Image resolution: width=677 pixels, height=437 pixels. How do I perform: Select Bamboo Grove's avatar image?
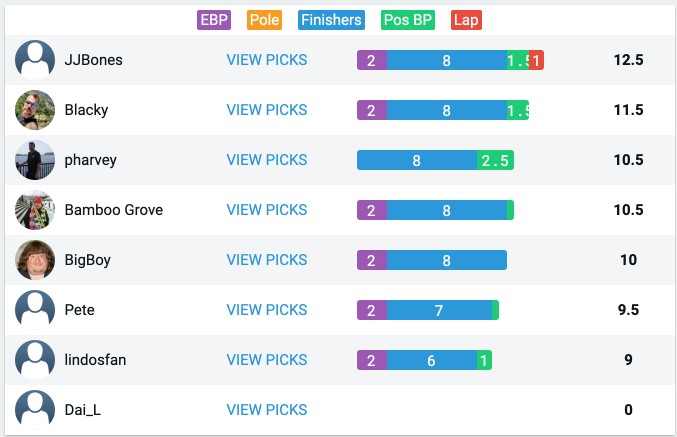tap(35, 210)
